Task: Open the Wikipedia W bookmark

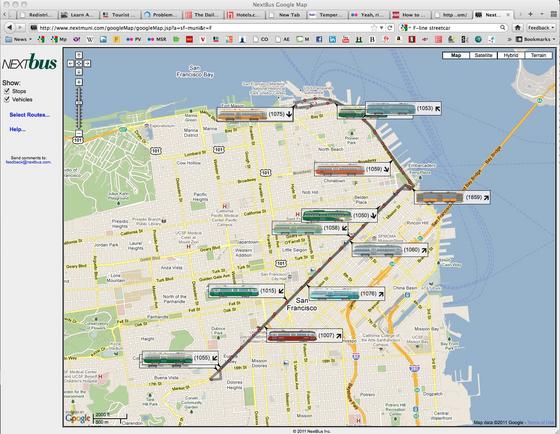Action: 90,39
